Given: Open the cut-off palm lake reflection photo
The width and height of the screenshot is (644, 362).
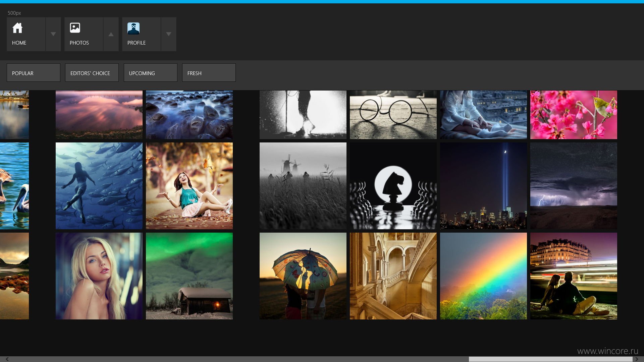Looking at the screenshot, I should [14, 115].
